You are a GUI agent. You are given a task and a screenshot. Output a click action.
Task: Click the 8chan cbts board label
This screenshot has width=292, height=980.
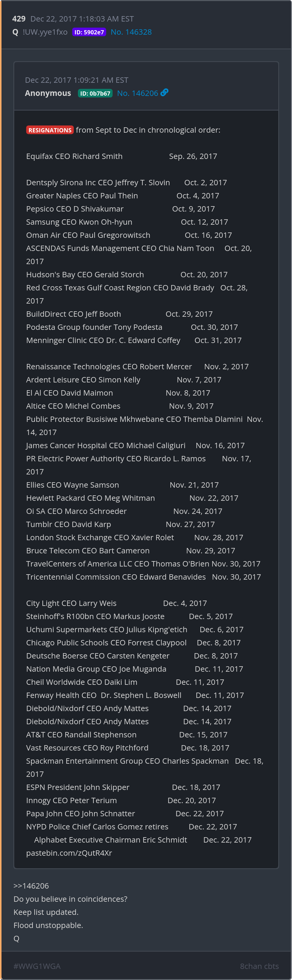pos(259,966)
